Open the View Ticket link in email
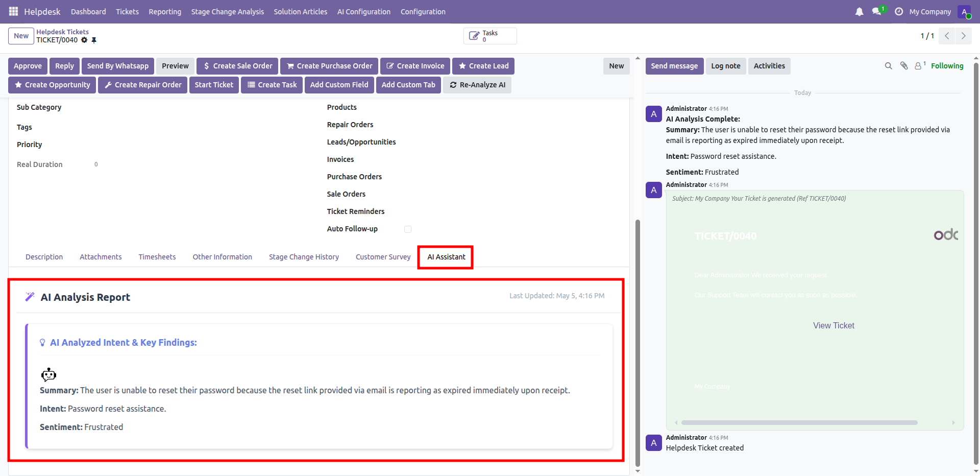 tap(834, 325)
